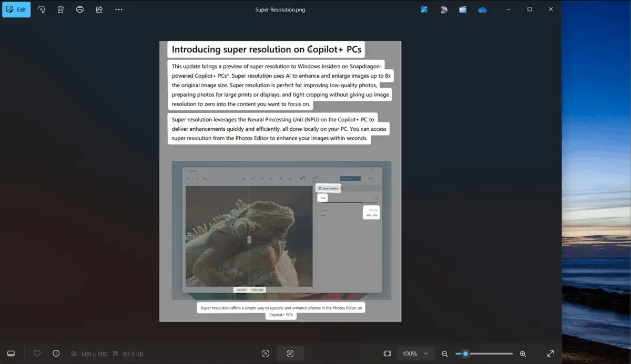Mark photo as favorite with the heart

pos(37,353)
